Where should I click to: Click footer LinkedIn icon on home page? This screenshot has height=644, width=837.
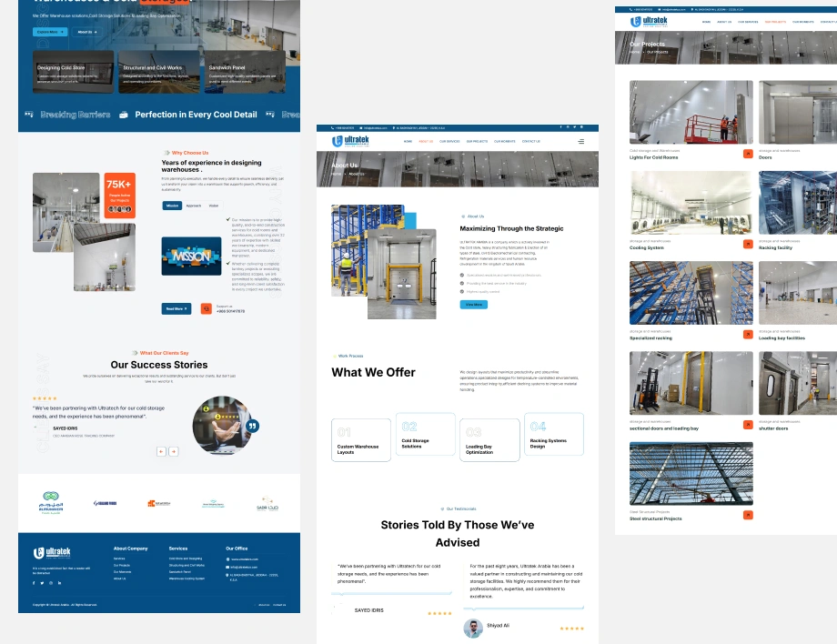point(59,583)
